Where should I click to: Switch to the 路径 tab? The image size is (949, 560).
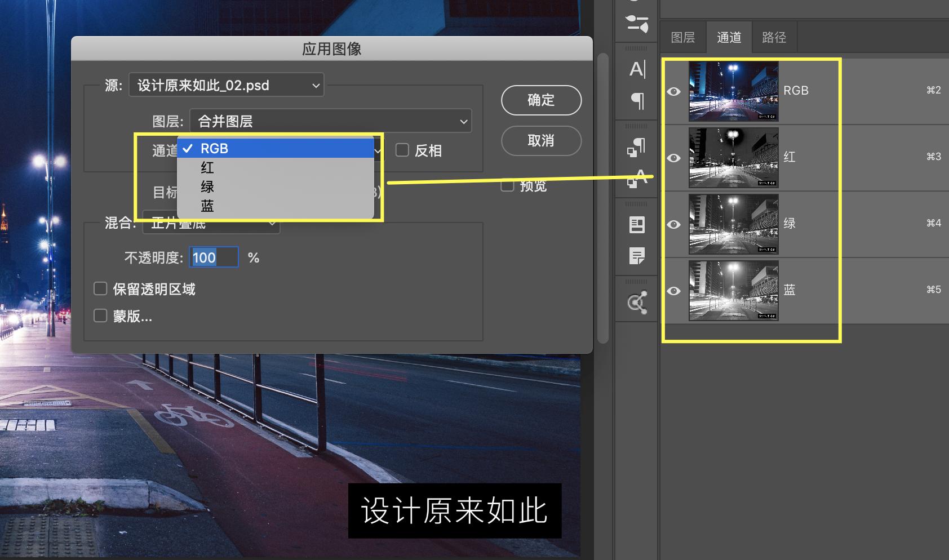(774, 37)
